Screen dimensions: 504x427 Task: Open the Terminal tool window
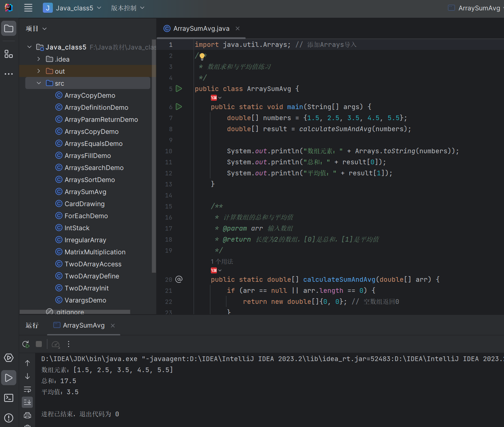[9, 398]
